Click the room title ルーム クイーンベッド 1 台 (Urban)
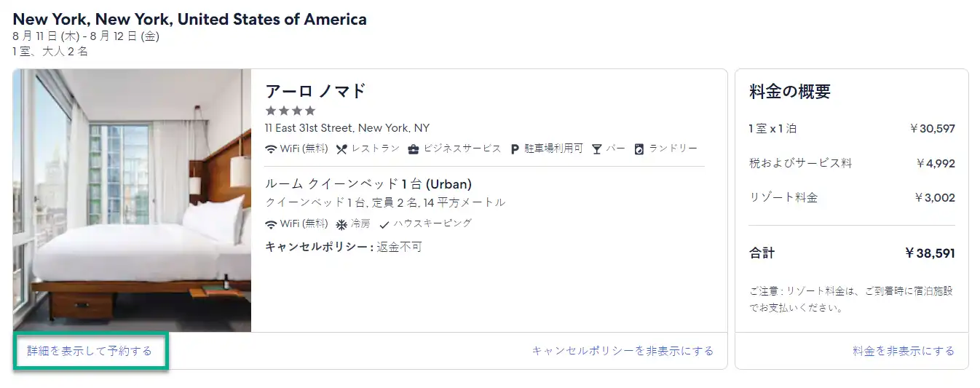The height and width of the screenshot is (388, 980). (368, 184)
